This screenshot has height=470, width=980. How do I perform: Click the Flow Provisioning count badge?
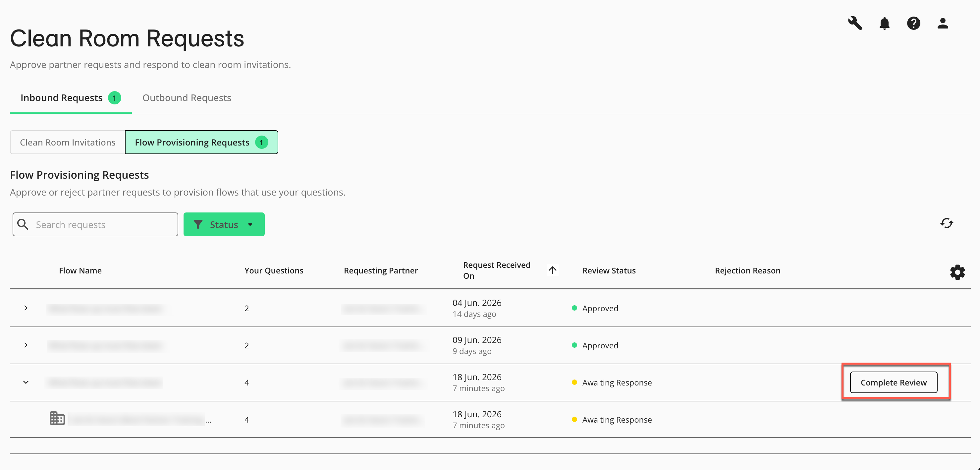coord(261,142)
